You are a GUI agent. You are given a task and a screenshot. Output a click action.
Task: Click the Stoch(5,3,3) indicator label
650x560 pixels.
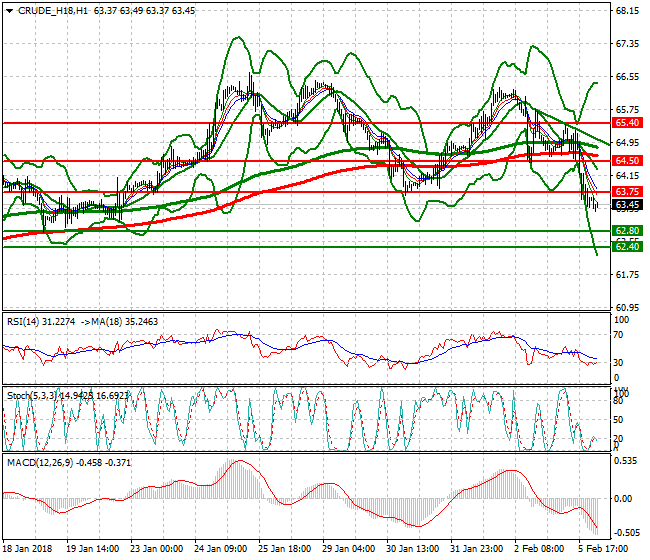[x=32, y=395]
